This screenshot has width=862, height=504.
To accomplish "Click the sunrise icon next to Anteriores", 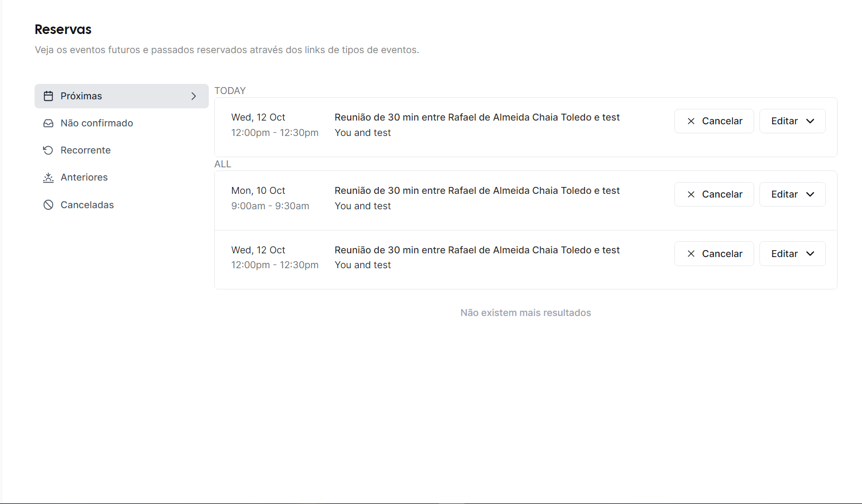I will click(x=48, y=177).
